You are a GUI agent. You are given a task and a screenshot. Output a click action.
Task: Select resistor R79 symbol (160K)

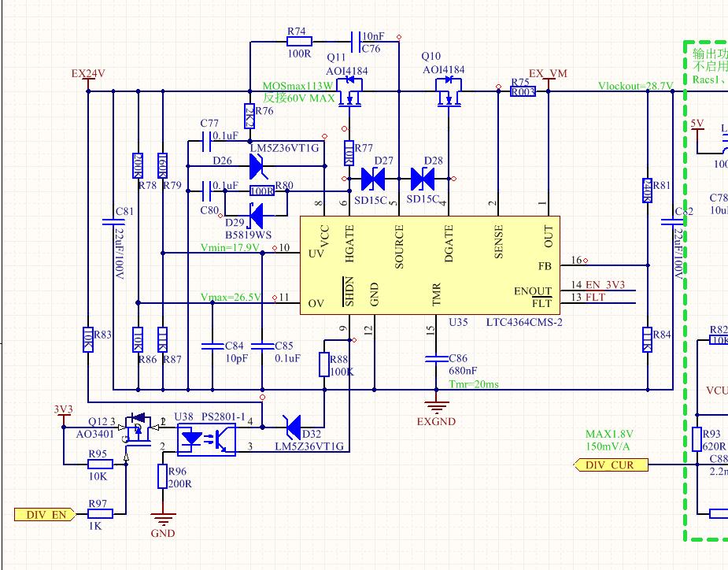click(x=162, y=165)
